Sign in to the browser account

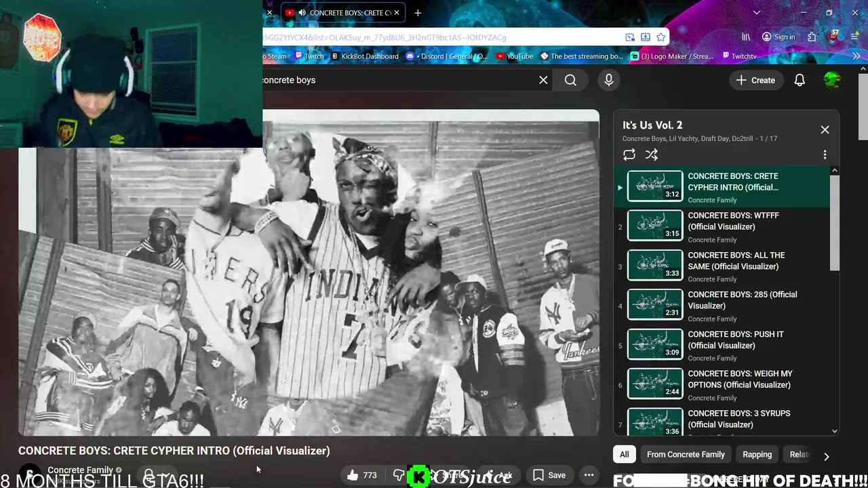tap(778, 37)
